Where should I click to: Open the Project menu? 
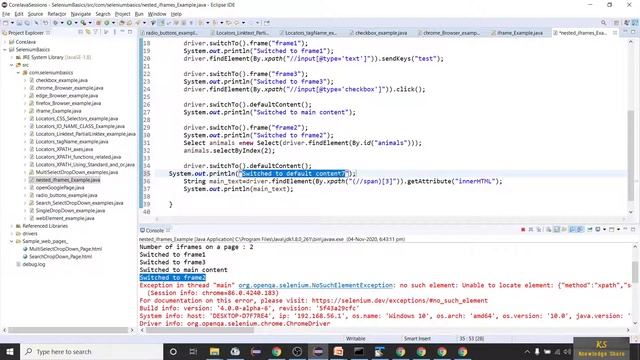coord(122,14)
